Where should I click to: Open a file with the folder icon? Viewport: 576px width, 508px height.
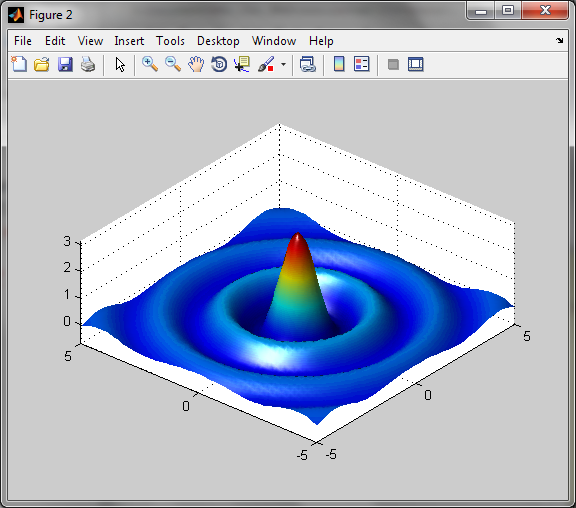tap(42, 64)
